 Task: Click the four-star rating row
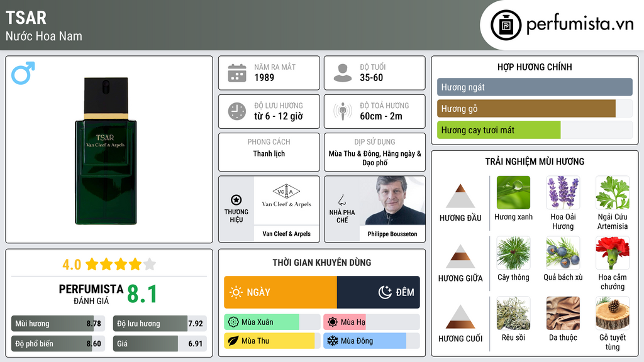click(x=109, y=265)
